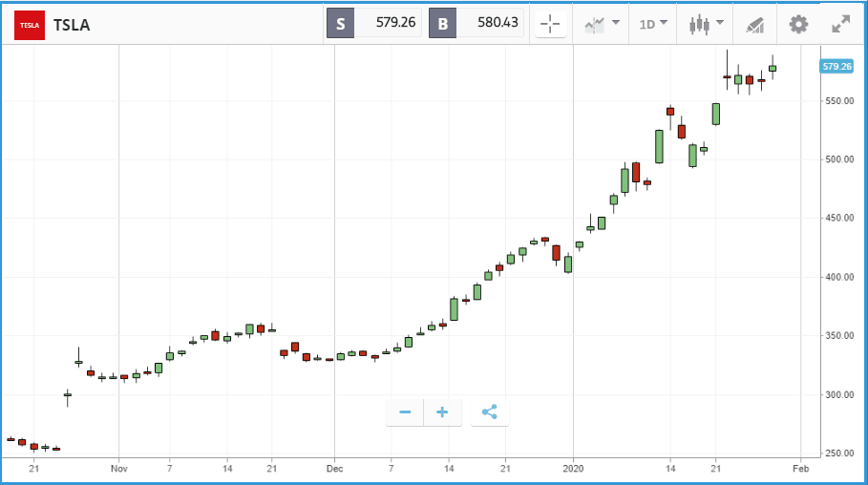
Task: Expand the indicators dropdown arrow
Action: click(616, 23)
